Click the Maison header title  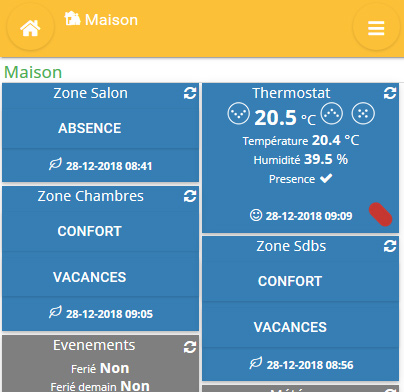[111, 20]
